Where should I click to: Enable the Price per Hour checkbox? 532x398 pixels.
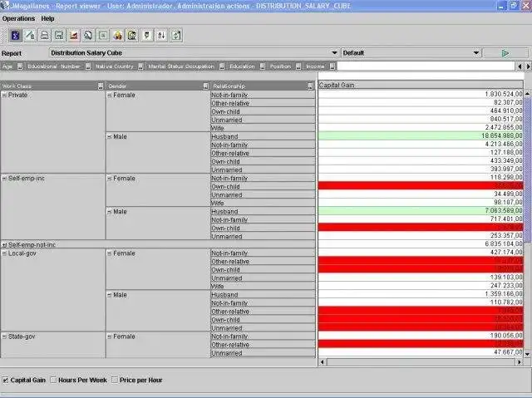(115, 381)
